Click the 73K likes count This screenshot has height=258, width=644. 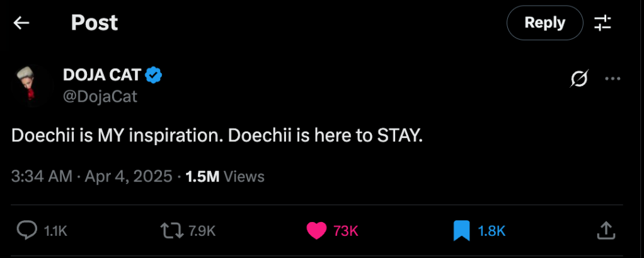pos(345,232)
